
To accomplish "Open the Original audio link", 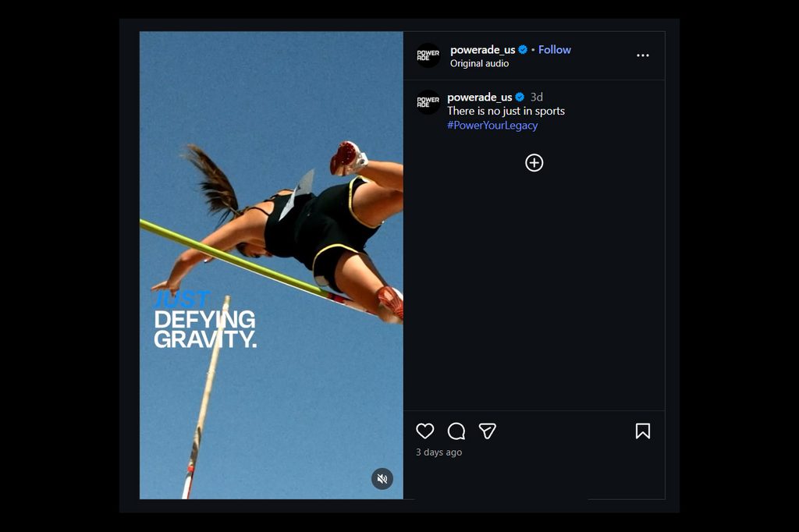I will [x=479, y=63].
